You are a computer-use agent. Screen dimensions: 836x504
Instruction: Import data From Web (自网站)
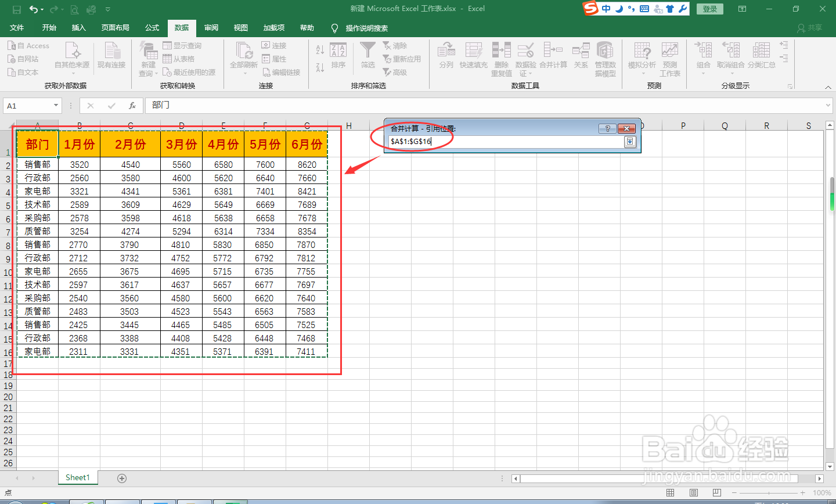click(23, 59)
